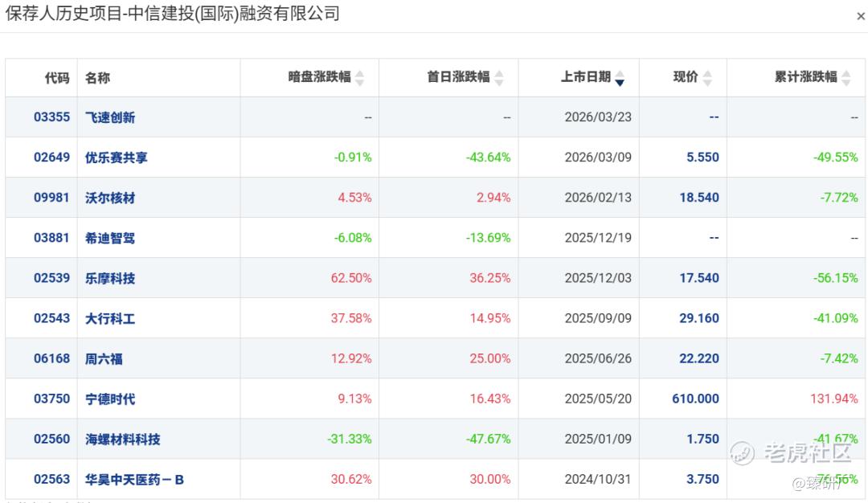Open stock code 03750
868x503 pixels.
(51, 399)
